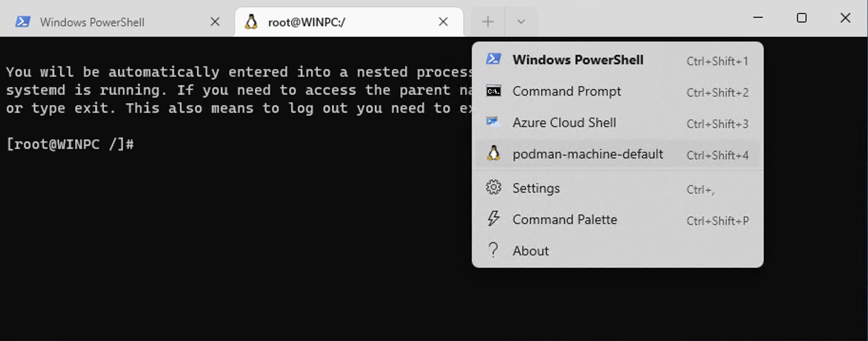Switch to the Windows PowerShell tab

(92, 22)
